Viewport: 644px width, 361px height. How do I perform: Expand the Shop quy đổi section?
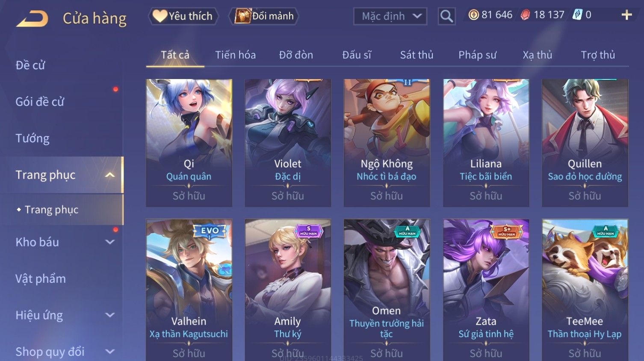click(x=110, y=352)
